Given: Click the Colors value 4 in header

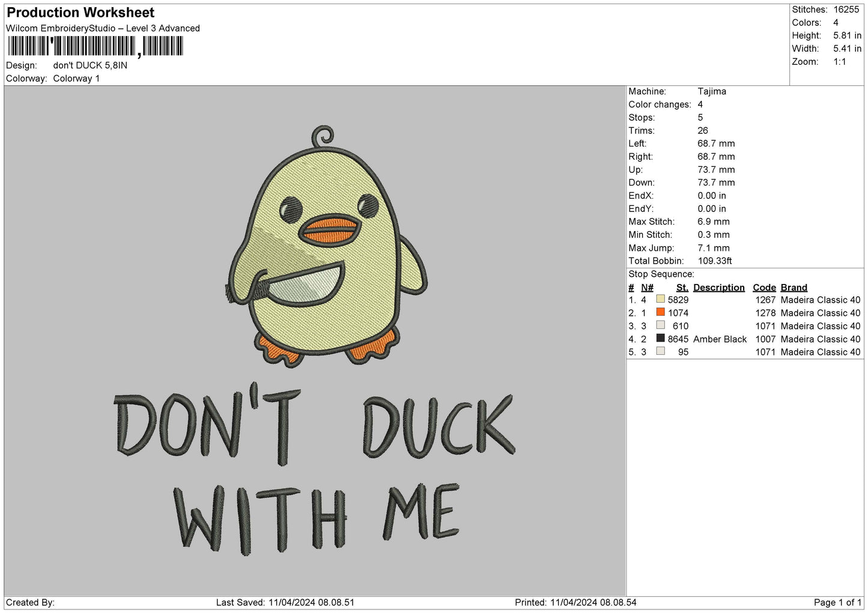Looking at the screenshot, I should click(836, 23).
